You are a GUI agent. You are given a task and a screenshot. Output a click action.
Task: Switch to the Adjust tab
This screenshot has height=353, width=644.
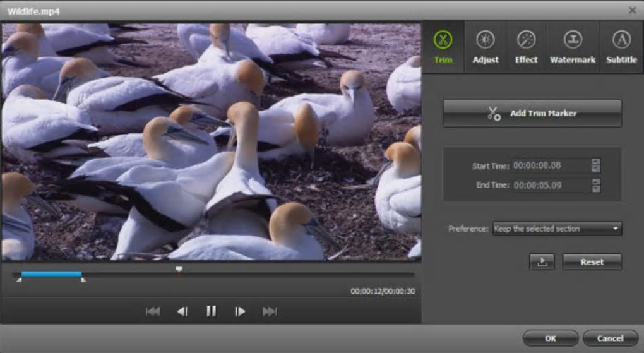tap(486, 47)
